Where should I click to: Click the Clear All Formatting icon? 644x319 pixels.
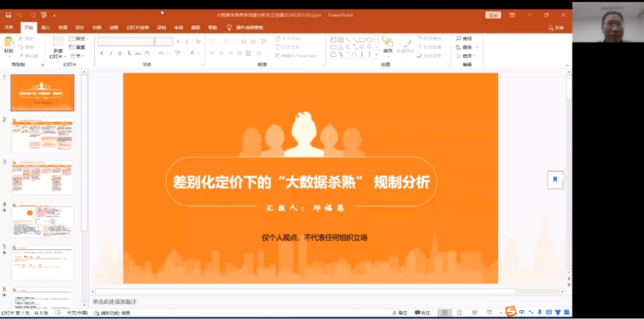click(198, 41)
